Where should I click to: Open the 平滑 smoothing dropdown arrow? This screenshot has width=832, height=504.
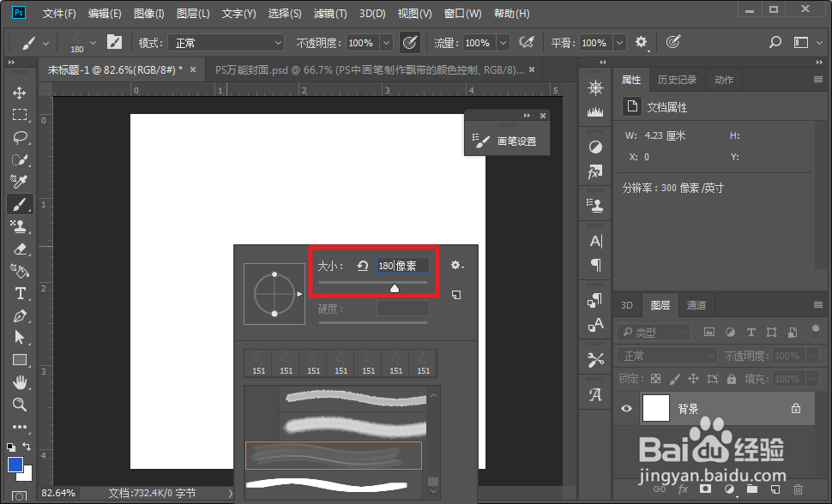coord(620,43)
